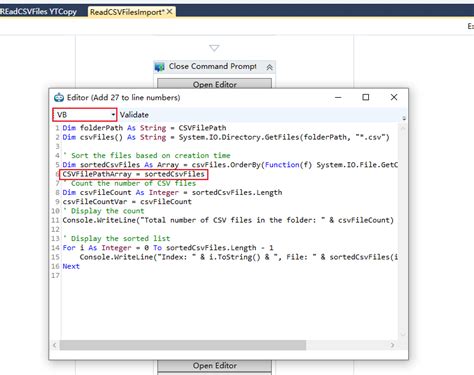The height and width of the screenshot is (375, 474).
Task: Click the Validate button
Action: click(134, 115)
